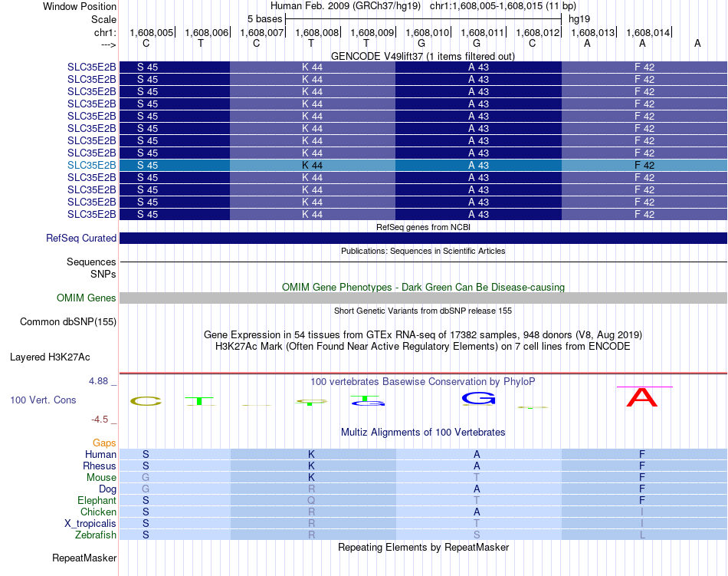Click the blue G in the PhyloP logo
The image size is (728, 576).
(x=479, y=399)
